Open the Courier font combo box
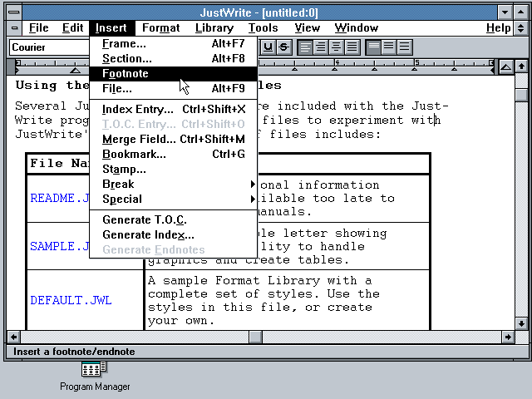Screen dimensions: 532x399 (x=50, y=47)
